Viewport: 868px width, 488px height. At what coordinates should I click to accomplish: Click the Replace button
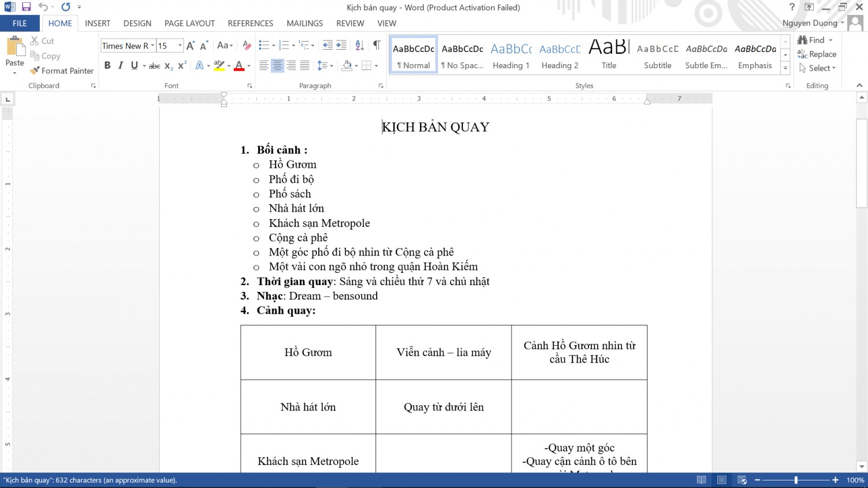(x=817, y=54)
